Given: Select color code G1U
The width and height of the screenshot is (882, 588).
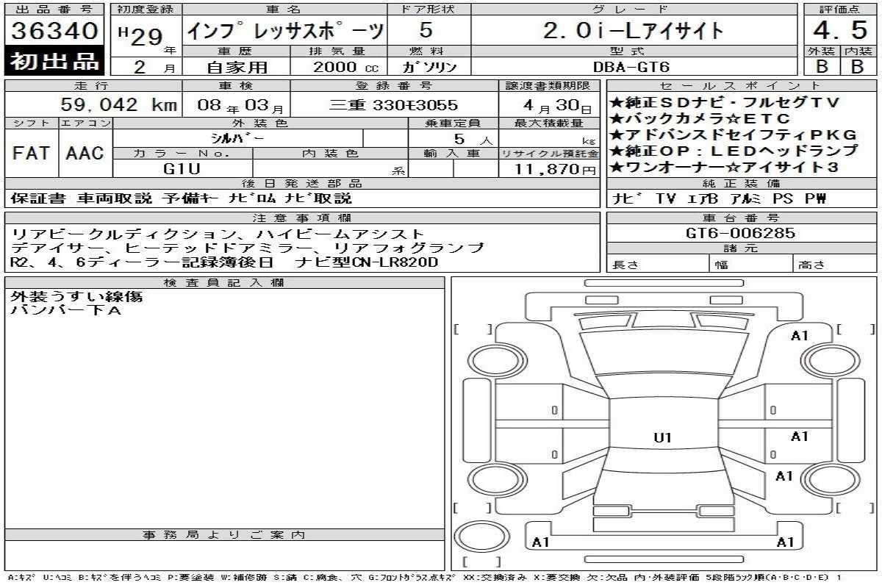Looking at the screenshot, I should [x=182, y=168].
